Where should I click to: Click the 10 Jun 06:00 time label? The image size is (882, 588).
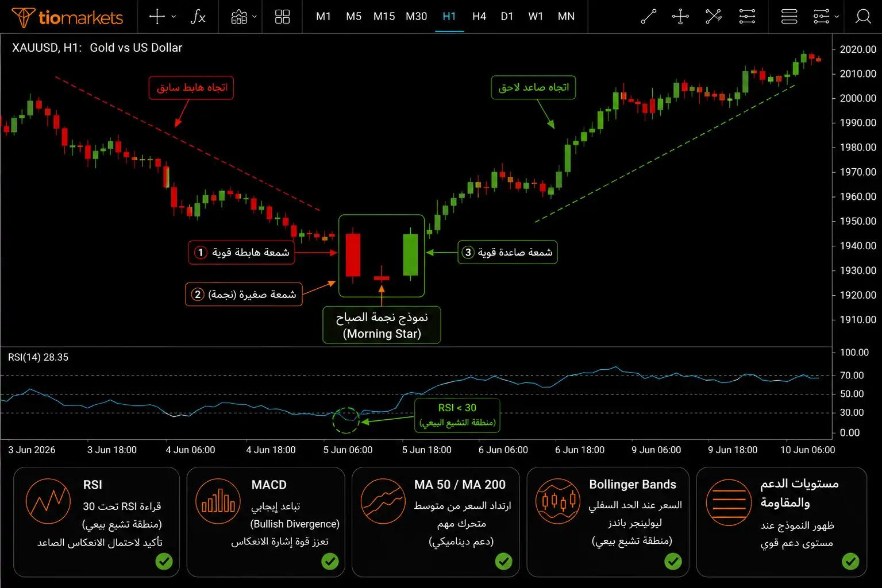click(x=807, y=450)
